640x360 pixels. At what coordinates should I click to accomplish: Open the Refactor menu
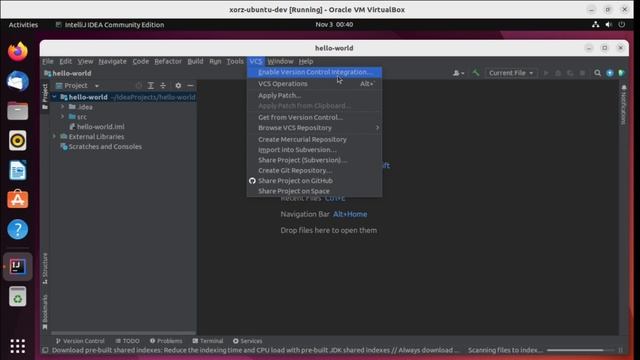click(168, 61)
